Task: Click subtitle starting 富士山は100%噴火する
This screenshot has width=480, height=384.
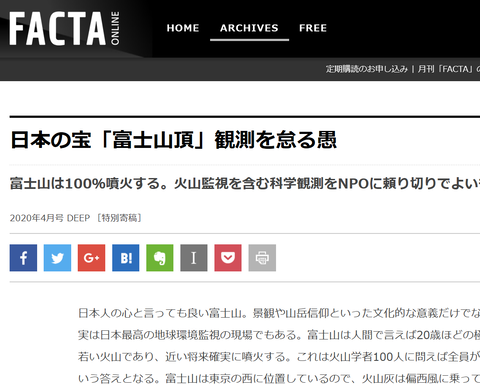Action: pyautogui.click(x=245, y=184)
